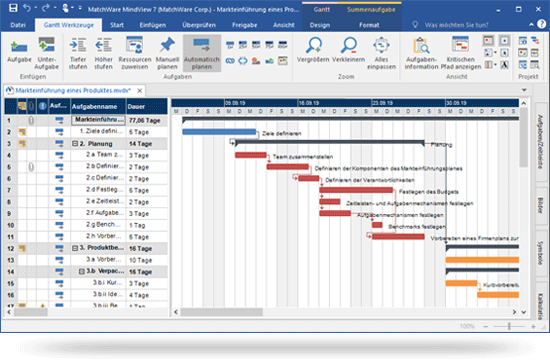The image size is (550, 363).
Task: Click the help question mark icon
Action: coord(542,24)
